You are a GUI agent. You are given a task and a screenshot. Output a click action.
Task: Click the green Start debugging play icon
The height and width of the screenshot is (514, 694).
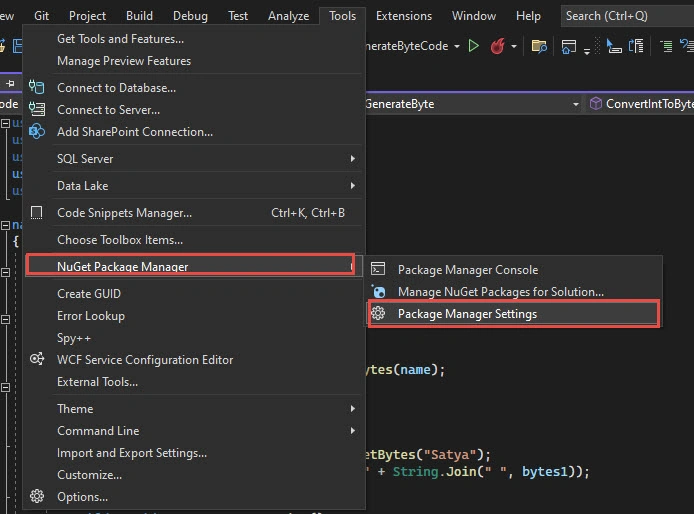[474, 46]
